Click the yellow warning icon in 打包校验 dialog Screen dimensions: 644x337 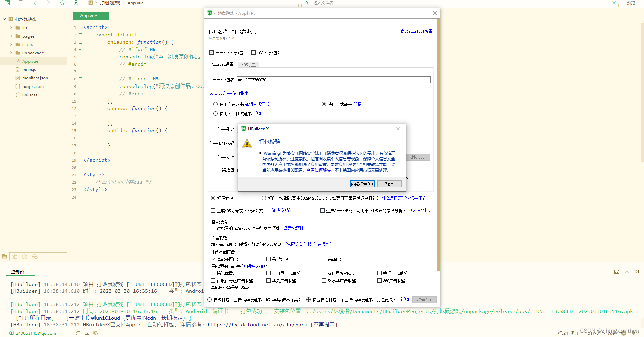[x=247, y=144]
